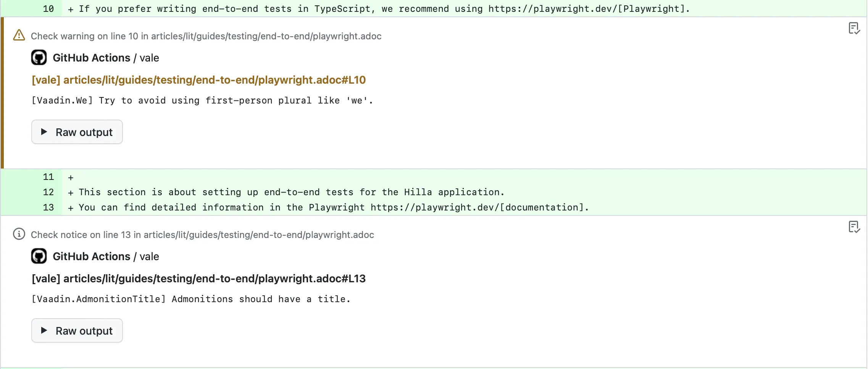Click the GitHub Actions logo in the warning annotation
868x369 pixels.
coord(39,57)
